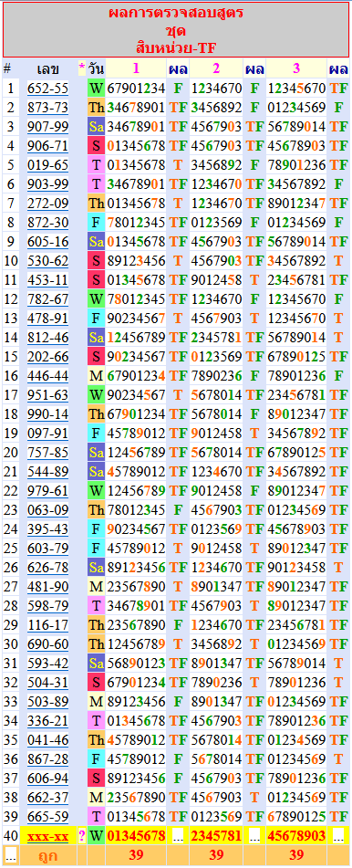The width and height of the screenshot is (352, 868).
Task: Click the ellipsis cell left of ถูก
Action: [11, 854]
